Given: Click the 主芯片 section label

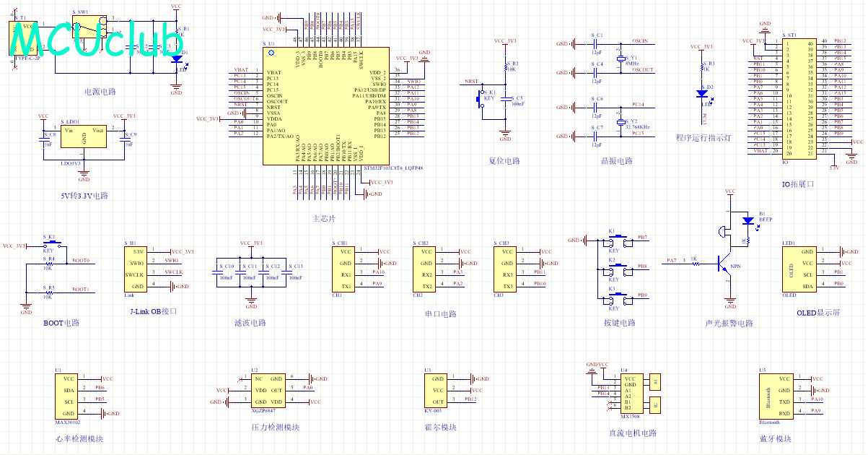Looking at the screenshot, I should pos(324,218).
